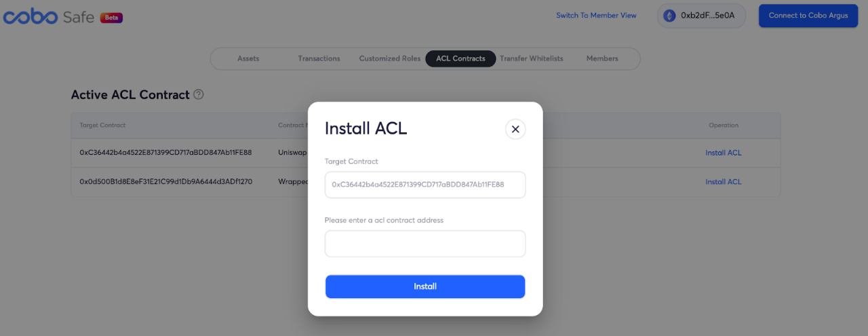Click Install ACL link for Wrapped row
The image size is (868, 336).
tap(724, 182)
